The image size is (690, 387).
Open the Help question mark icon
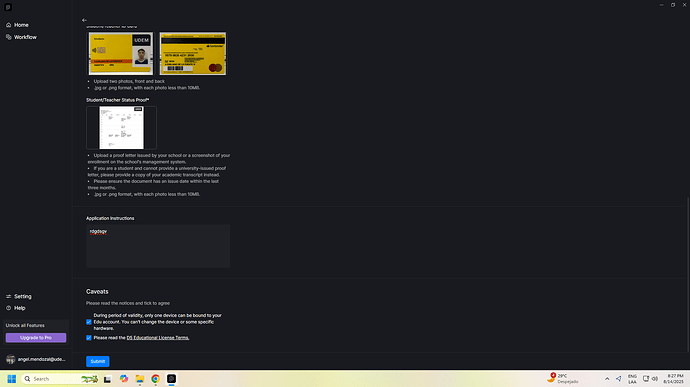[x=8, y=308]
